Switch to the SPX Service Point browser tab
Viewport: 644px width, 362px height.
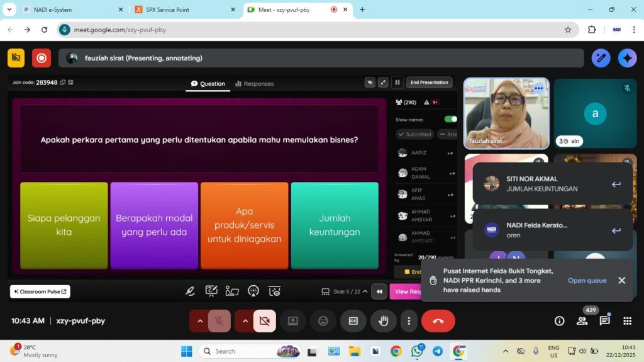182,9
